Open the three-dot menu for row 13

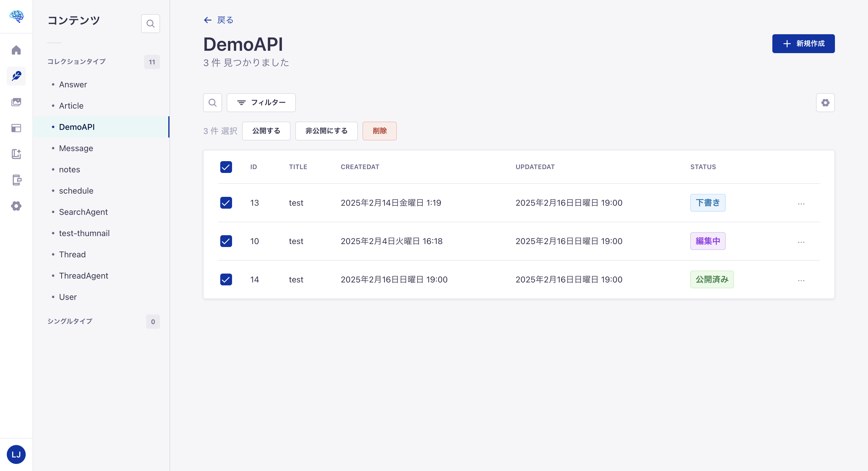click(801, 204)
